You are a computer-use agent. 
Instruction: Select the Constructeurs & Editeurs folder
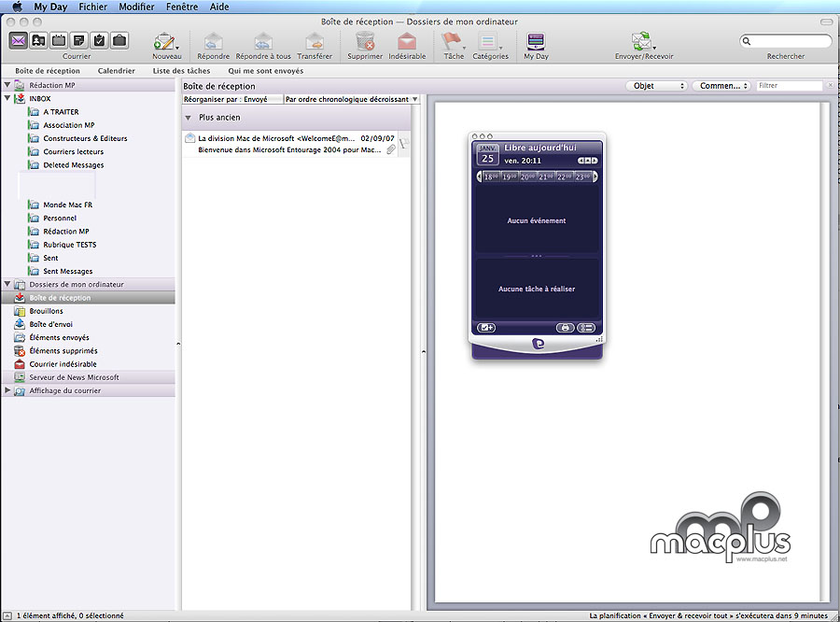(x=85, y=138)
